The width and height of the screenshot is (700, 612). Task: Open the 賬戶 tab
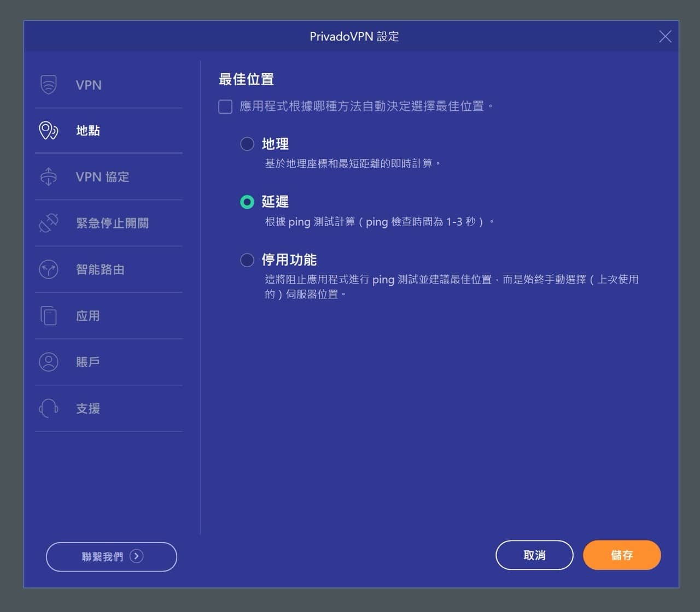[x=109, y=362]
